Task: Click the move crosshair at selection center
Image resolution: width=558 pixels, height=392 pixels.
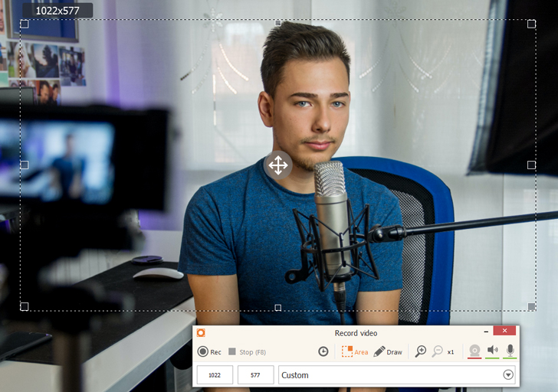Action: (277, 165)
